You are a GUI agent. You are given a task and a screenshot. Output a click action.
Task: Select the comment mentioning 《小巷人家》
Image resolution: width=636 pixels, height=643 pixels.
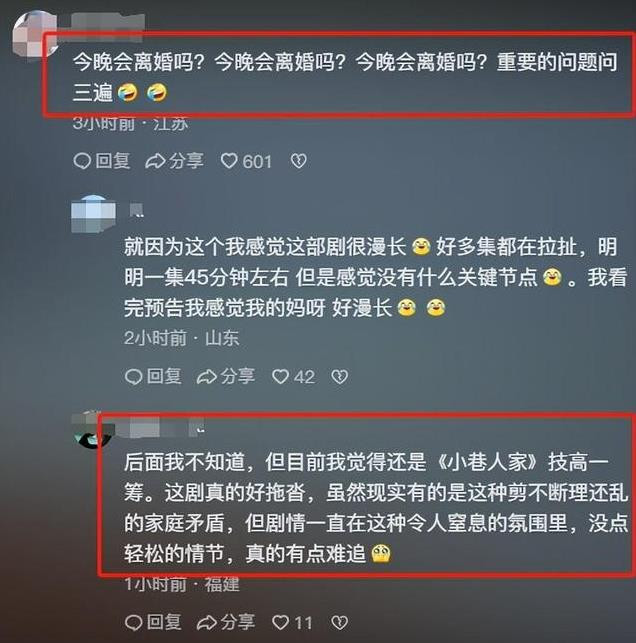coord(376,508)
